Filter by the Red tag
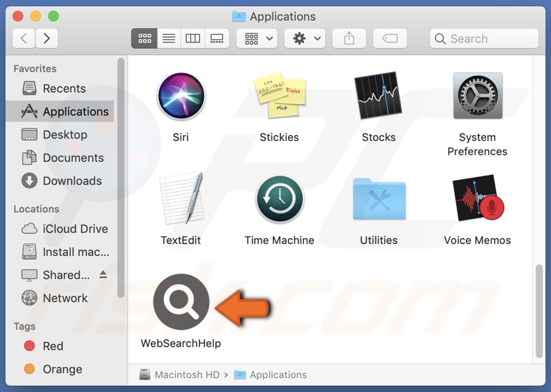551x392 pixels. click(x=60, y=346)
